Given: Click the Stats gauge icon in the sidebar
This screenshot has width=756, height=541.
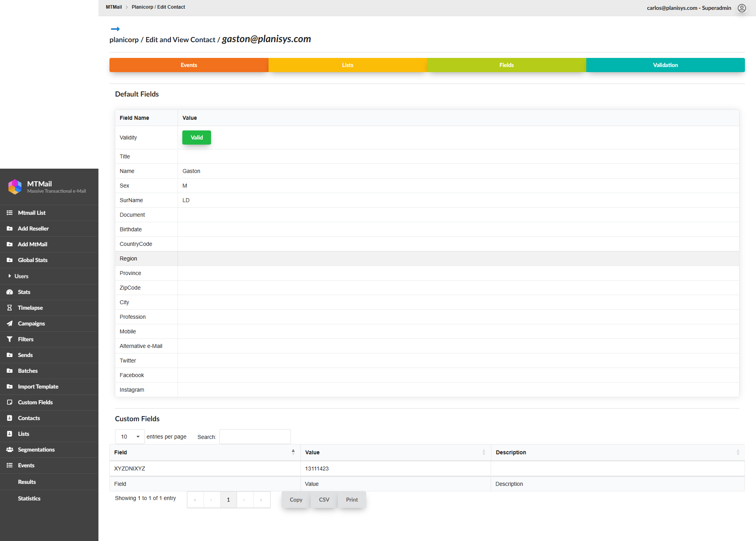Looking at the screenshot, I should pyautogui.click(x=9, y=292).
